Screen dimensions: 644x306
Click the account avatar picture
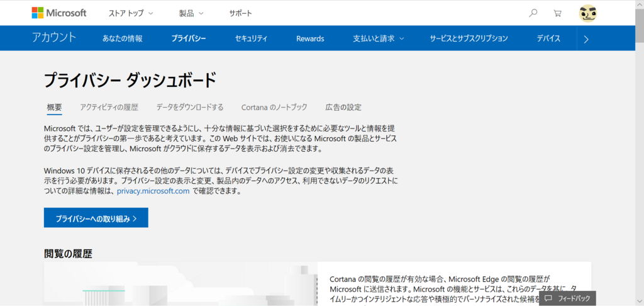pyautogui.click(x=588, y=13)
